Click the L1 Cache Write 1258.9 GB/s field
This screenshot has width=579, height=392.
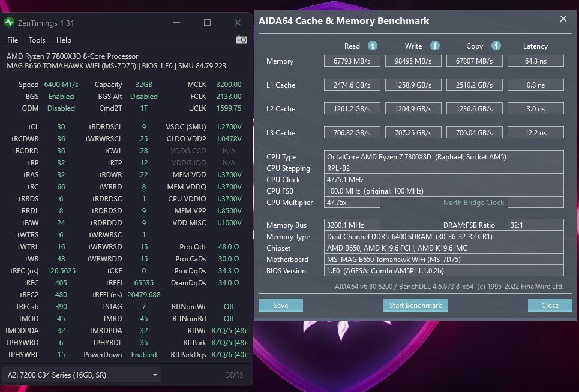click(x=413, y=85)
